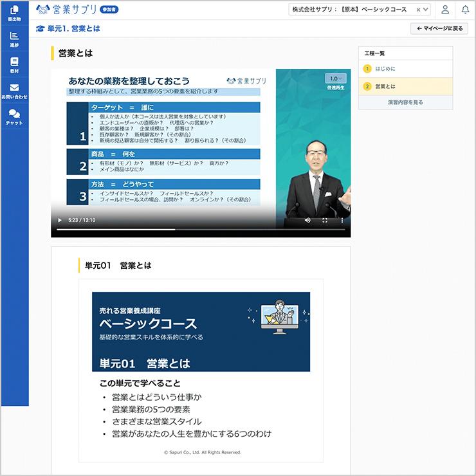Viewport: 476px width, 476px height.
Task: Click 演習内容を見る button
Action: point(405,102)
